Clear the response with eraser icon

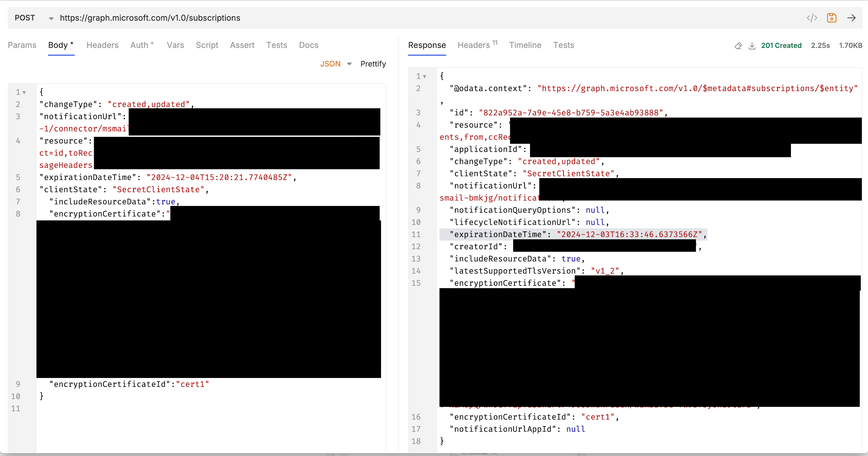[x=738, y=46]
